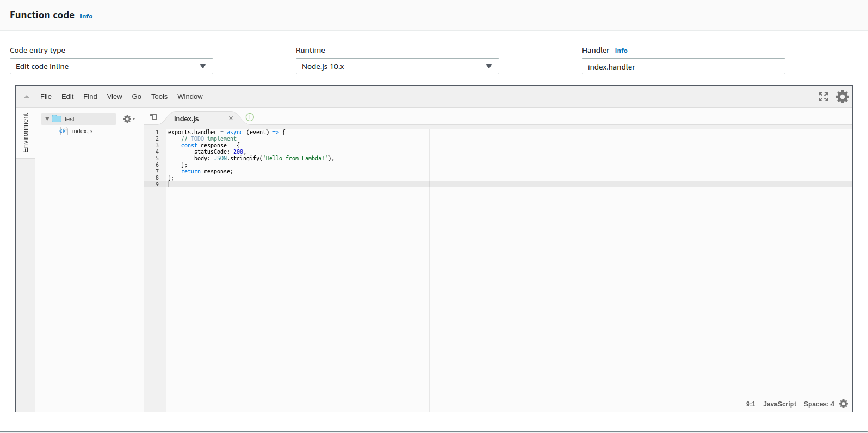Open file tree settings gear
Viewport: 868px width, 433px height.
(x=128, y=119)
